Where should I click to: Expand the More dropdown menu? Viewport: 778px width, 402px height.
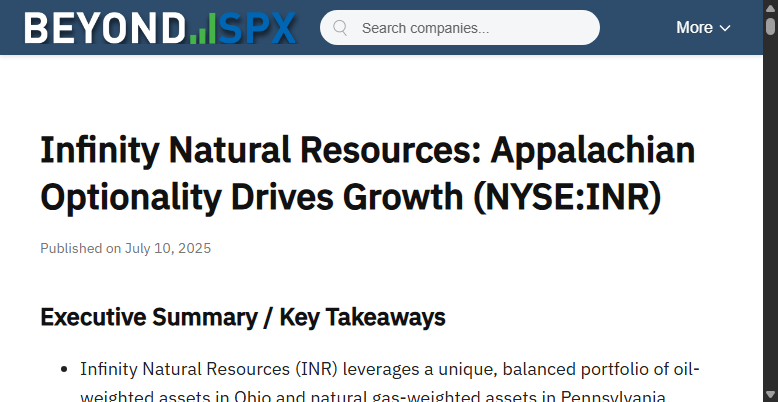(x=703, y=28)
